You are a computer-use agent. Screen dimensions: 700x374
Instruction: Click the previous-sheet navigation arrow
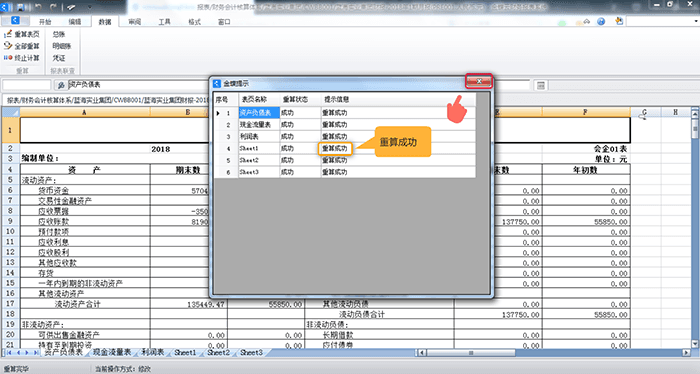[18, 353]
